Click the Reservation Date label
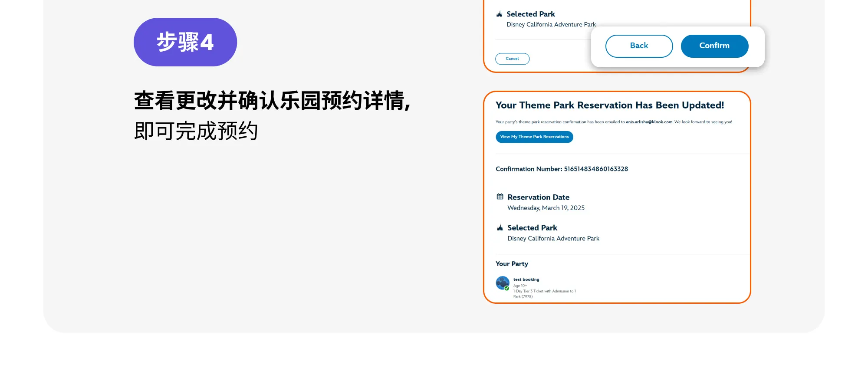Screen dimensions: 868x368 coord(538,197)
